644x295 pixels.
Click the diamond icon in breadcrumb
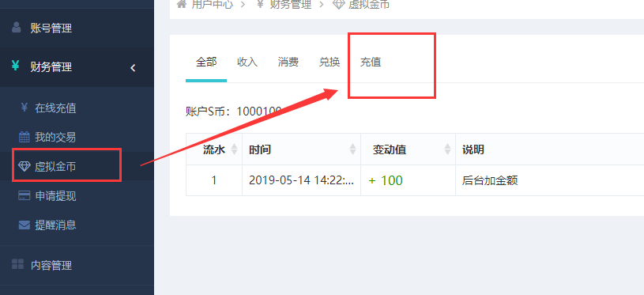[338, 5]
